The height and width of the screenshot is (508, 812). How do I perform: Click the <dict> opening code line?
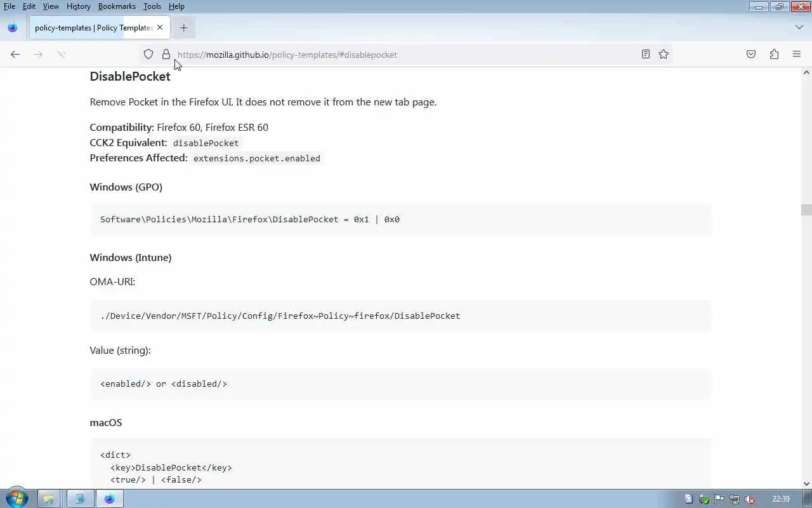point(115,455)
